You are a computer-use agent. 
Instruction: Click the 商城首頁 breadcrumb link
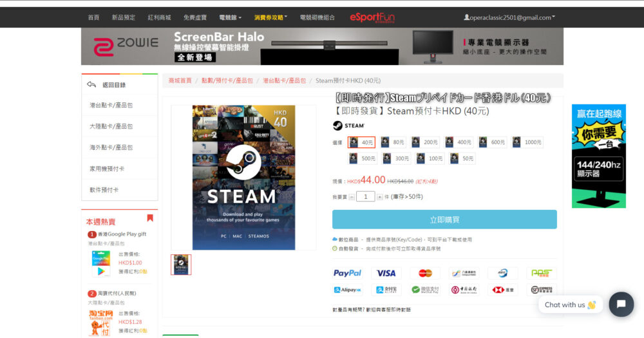pyautogui.click(x=180, y=80)
